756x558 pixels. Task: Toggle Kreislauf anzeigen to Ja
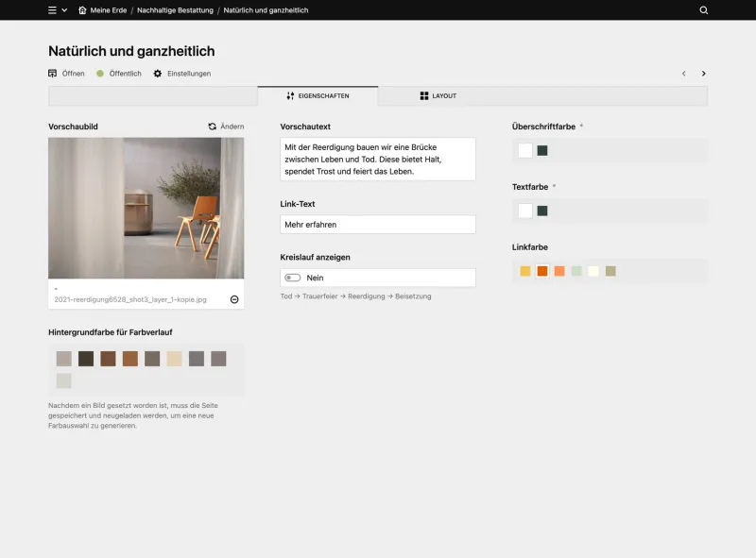pos(293,278)
